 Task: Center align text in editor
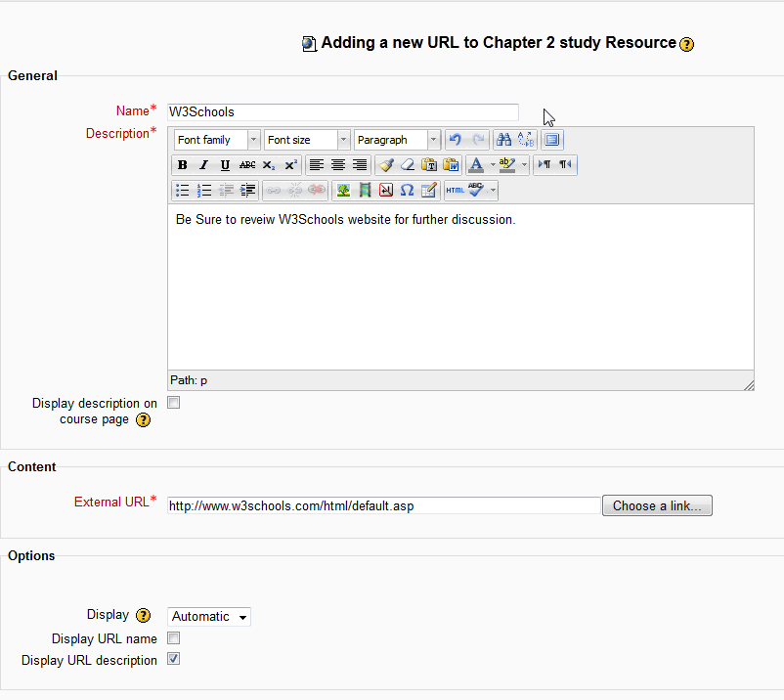(x=338, y=165)
